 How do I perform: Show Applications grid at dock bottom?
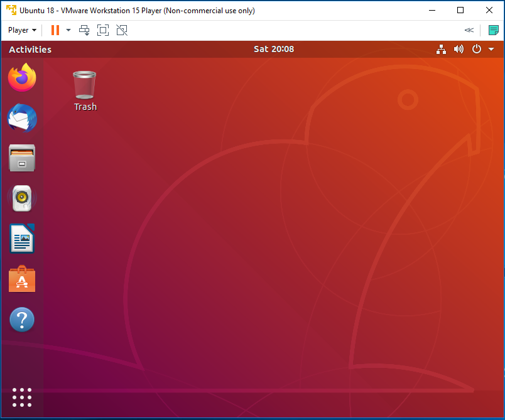point(22,397)
